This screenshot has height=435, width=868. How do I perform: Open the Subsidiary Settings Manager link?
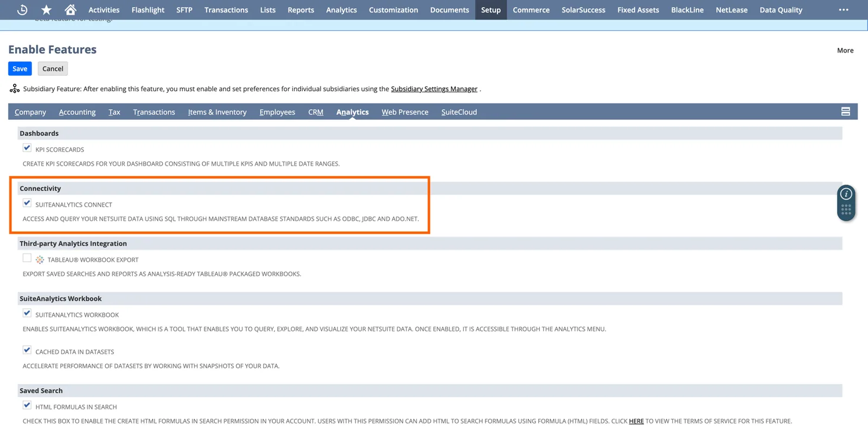click(x=434, y=89)
